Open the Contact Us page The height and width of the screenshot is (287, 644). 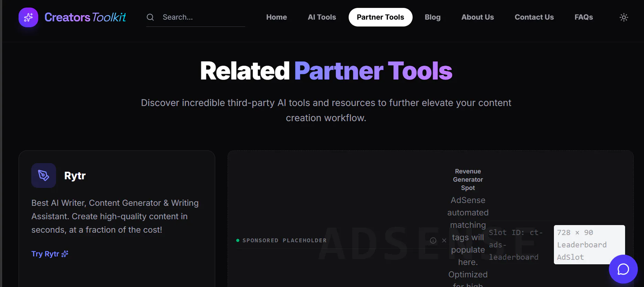pos(534,17)
